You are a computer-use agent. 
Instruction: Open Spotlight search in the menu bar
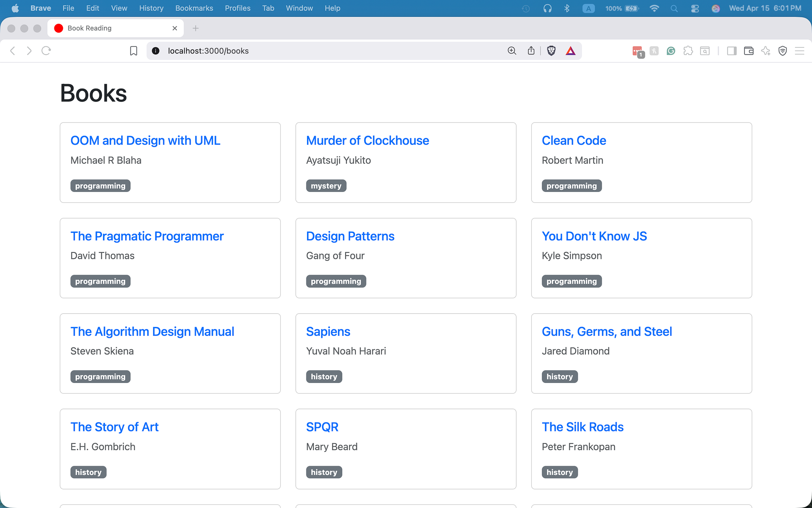click(674, 8)
